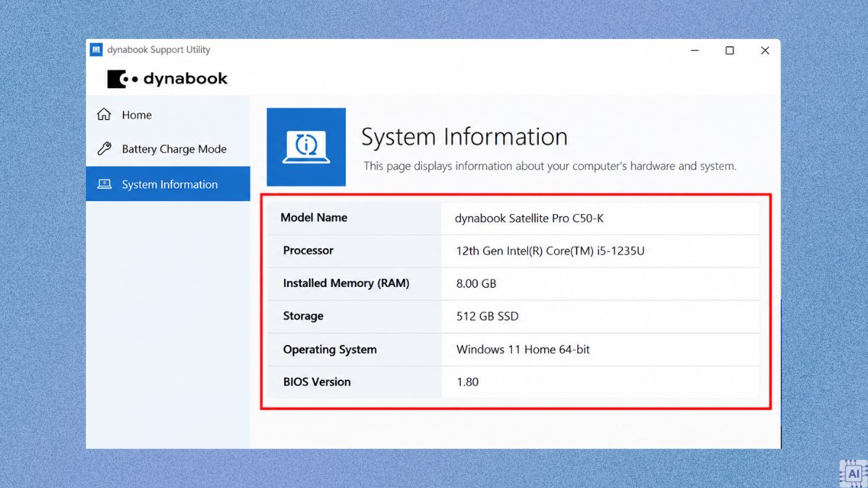Click the Installed Memory (RAM) label
The width and height of the screenshot is (868, 488).
point(346,283)
